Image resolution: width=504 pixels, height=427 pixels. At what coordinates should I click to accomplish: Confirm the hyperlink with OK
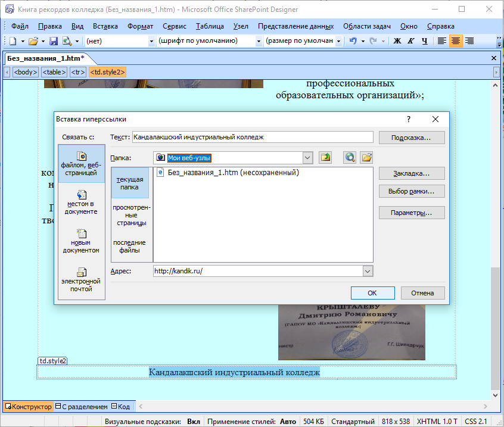[x=372, y=293]
